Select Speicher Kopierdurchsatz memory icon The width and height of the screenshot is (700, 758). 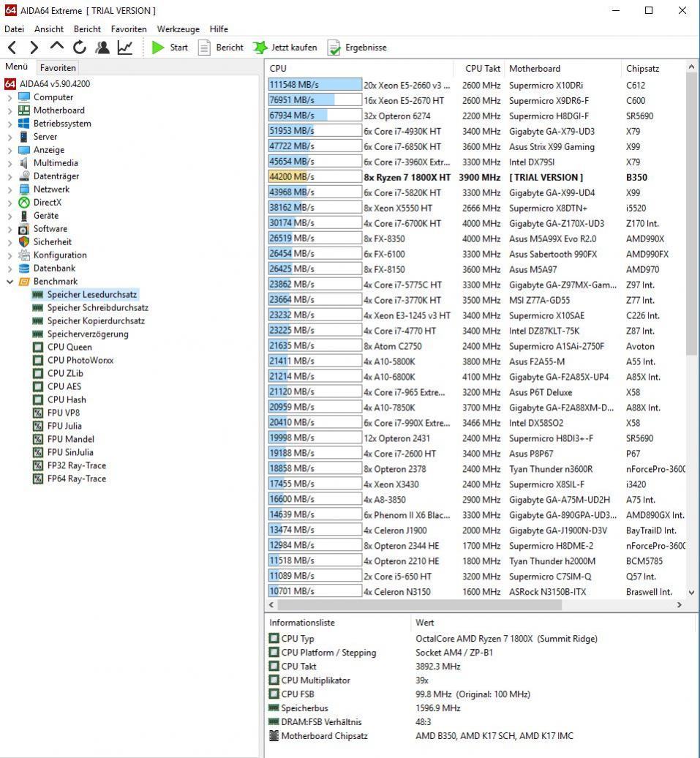point(37,321)
